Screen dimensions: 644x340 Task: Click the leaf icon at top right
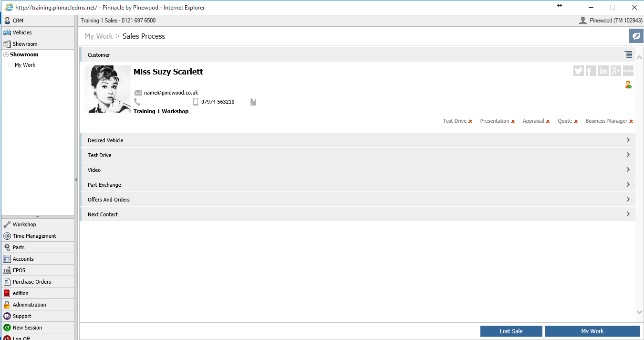pyautogui.click(x=636, y=36)
